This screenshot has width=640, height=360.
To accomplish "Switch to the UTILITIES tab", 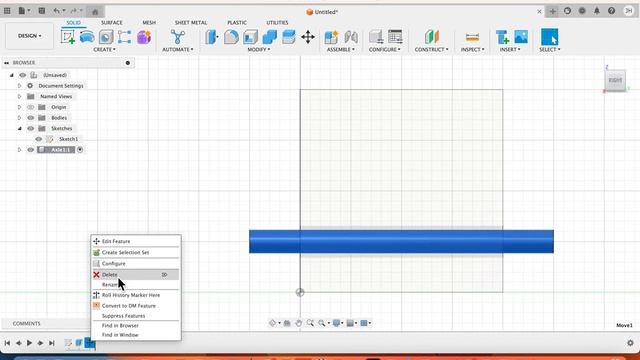I will (x=277, y=22).
